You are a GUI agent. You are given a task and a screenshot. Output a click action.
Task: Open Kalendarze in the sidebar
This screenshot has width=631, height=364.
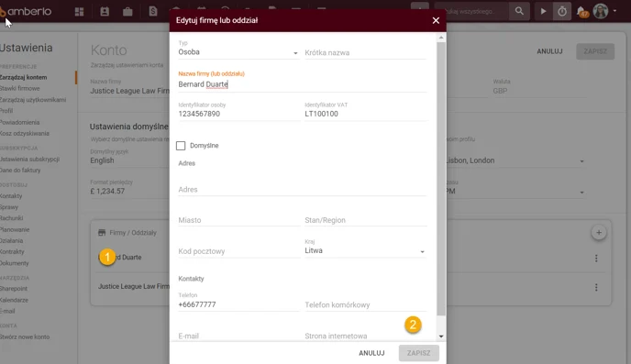pyautogui.click(x=14, y=300)
